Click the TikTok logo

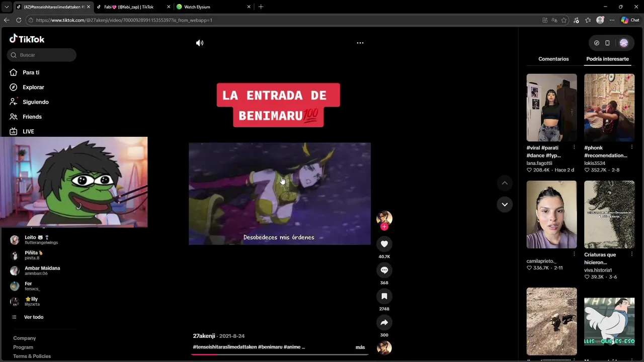click(27, 39)
